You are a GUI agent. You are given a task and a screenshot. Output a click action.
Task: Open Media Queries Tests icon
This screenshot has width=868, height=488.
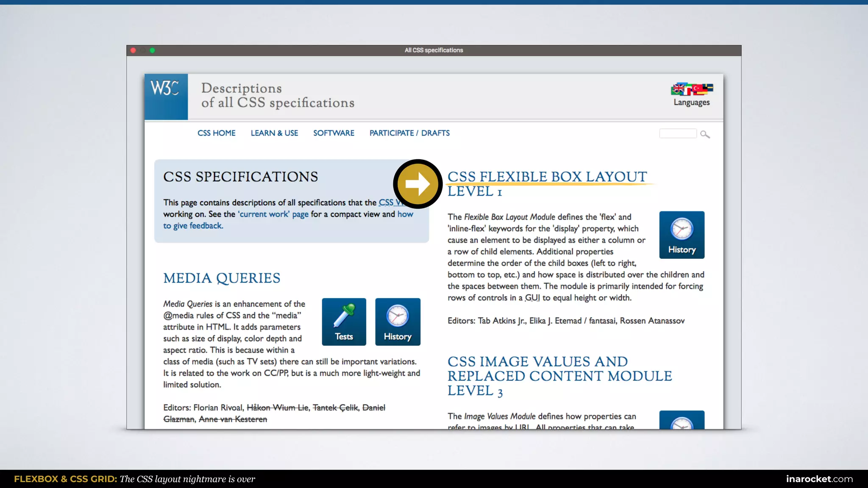(x=344, y=322)
